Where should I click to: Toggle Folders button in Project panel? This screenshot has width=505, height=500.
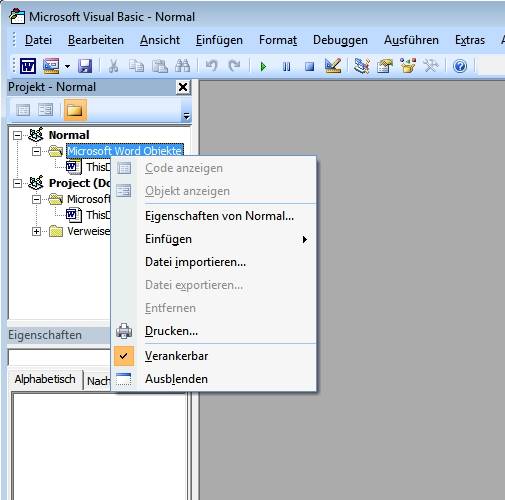(x=75, y=110)
